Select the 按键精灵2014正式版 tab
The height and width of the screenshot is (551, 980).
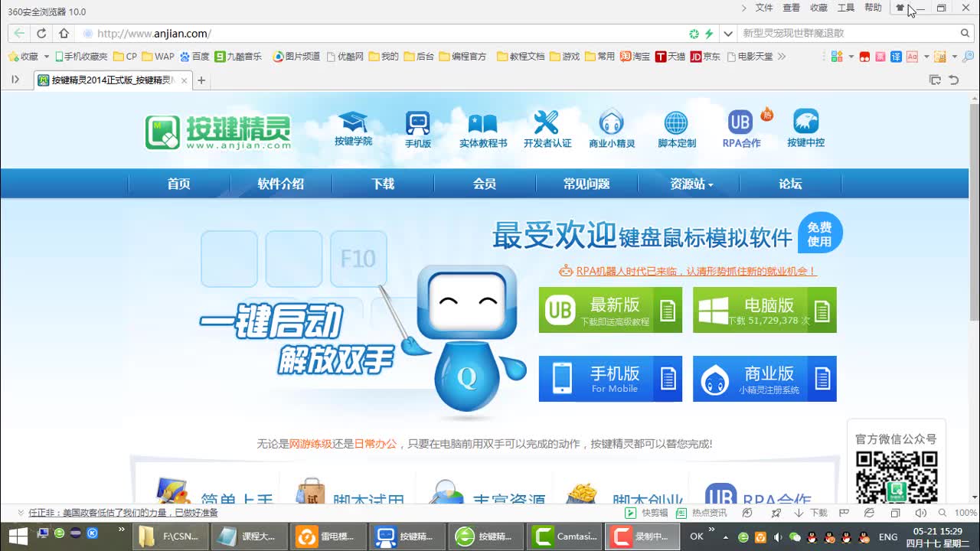pos(113,80)
